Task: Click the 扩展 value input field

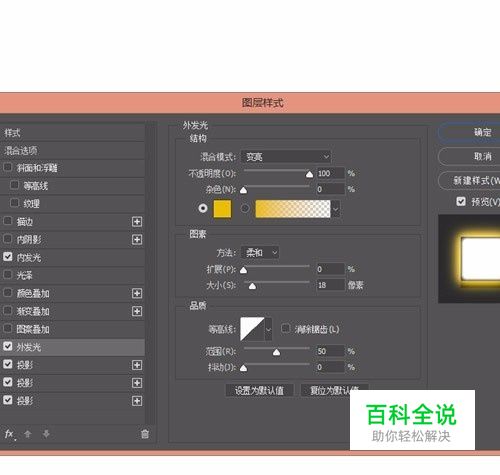Action: 330,269
